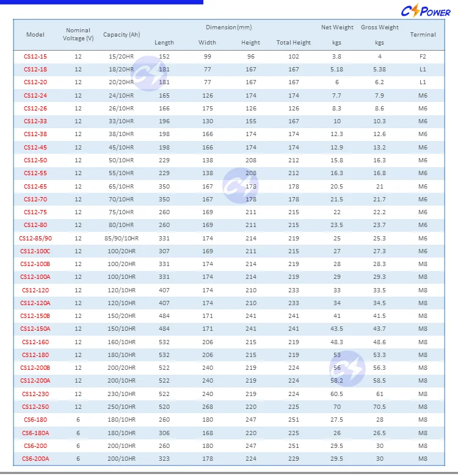Select model name CS6-180

click(35, 419)
